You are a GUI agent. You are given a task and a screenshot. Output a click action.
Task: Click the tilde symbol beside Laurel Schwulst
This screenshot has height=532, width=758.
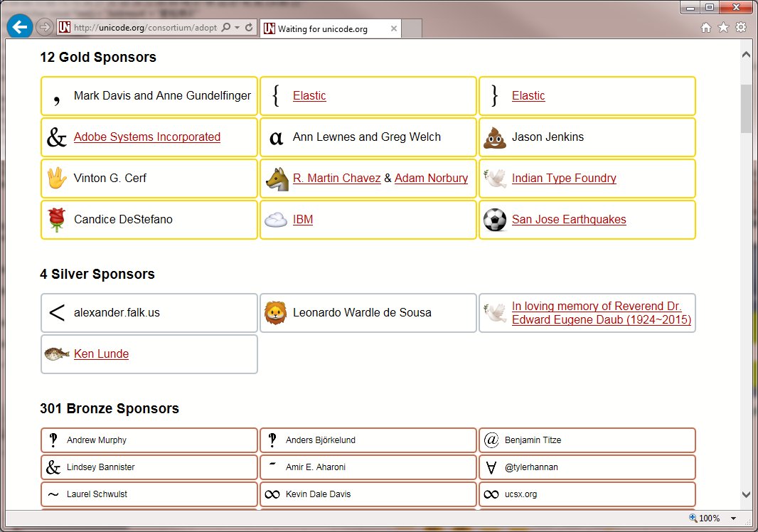point(53,494)
